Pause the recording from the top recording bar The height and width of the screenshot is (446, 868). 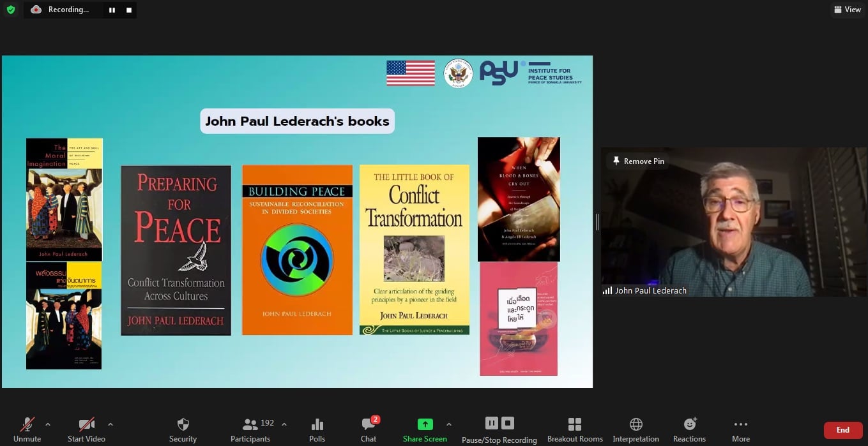(x=112, y=10)
